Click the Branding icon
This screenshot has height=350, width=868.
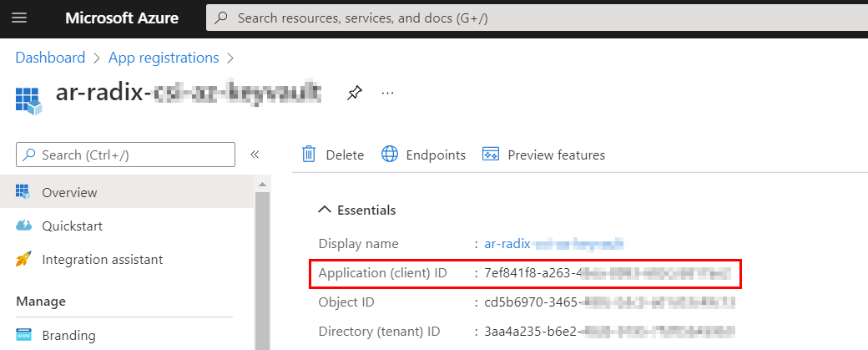point(24,335)
